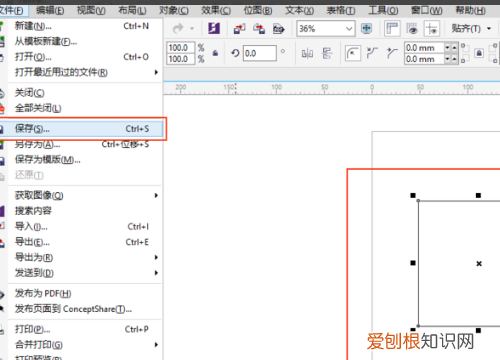Open the 表格(T) menu
500x360 pixels.
(x=341, y=11)
